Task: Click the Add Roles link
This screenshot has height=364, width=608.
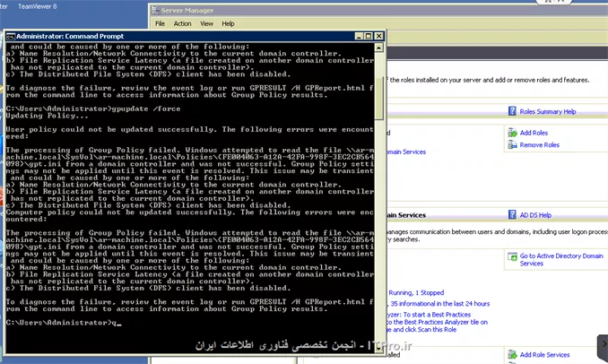Action: 534,133
